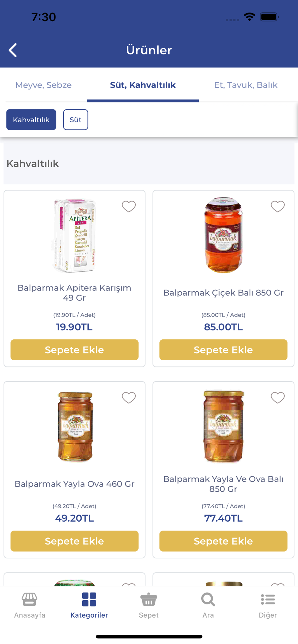
Task: Add Balparmak Apitera Karışım to cart
Action: point(74,350)
